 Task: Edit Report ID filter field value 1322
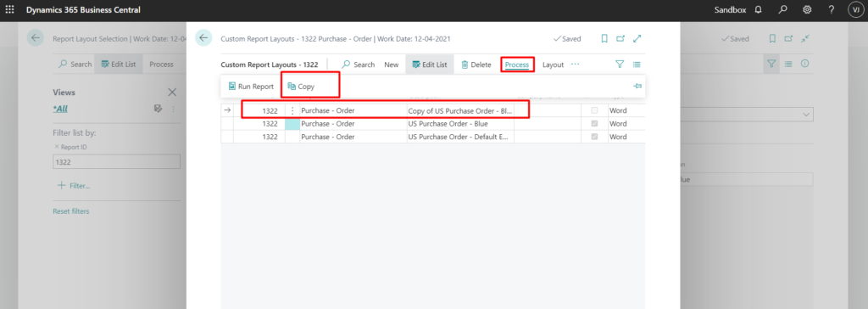116,161
